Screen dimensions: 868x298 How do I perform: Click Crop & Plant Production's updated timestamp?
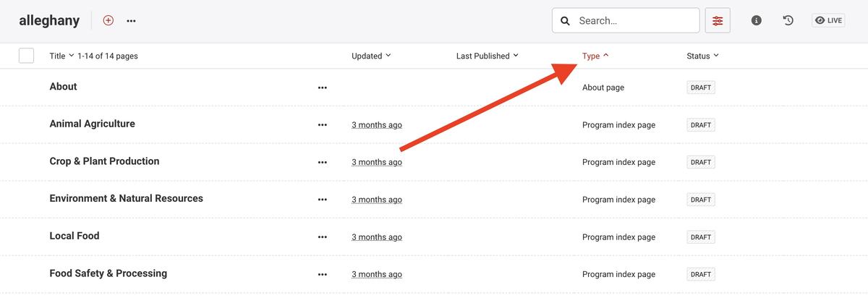tap(377, 163)
